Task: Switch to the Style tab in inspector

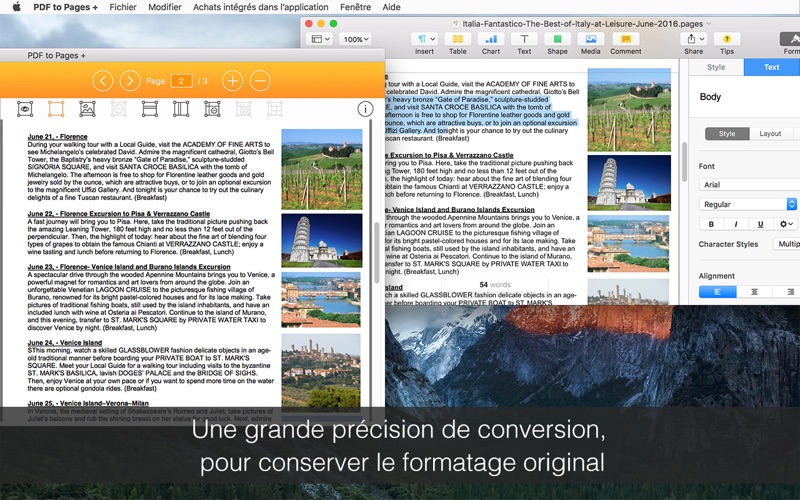Action: pos(716,67)
